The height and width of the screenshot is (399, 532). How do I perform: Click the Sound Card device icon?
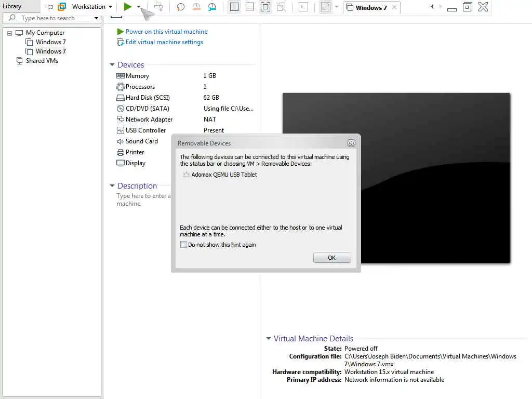[x=120, y=141]
